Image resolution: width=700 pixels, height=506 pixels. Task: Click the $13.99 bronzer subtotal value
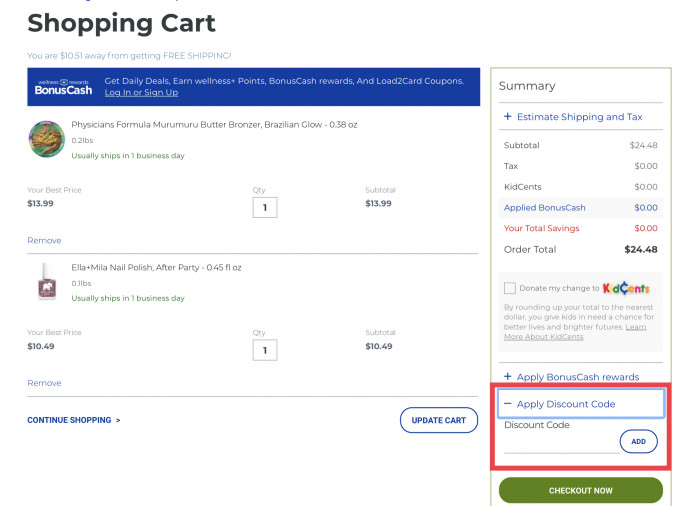click(378, 203)
